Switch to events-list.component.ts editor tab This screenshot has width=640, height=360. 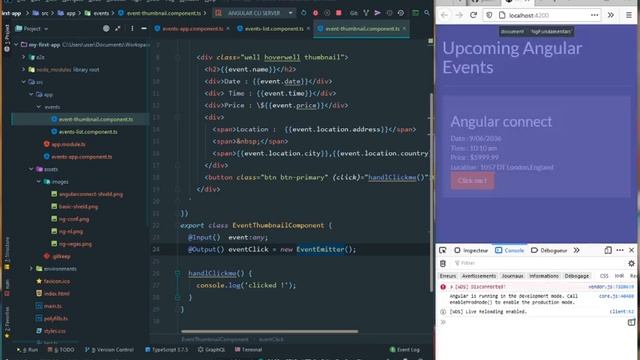click(x=274, y=29)
